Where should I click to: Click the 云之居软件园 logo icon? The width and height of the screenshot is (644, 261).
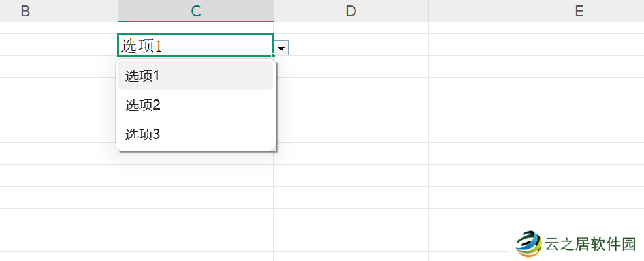tap(529, 243)
